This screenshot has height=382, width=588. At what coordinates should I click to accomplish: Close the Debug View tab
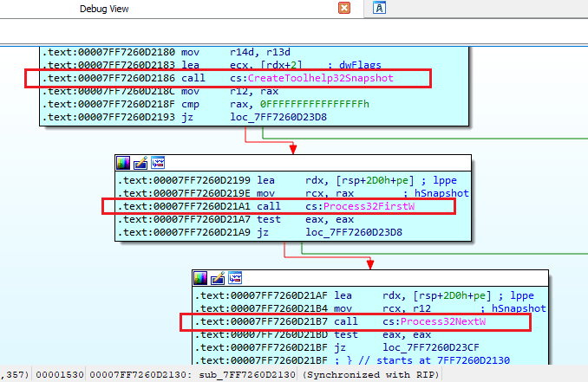coord(344,8)
